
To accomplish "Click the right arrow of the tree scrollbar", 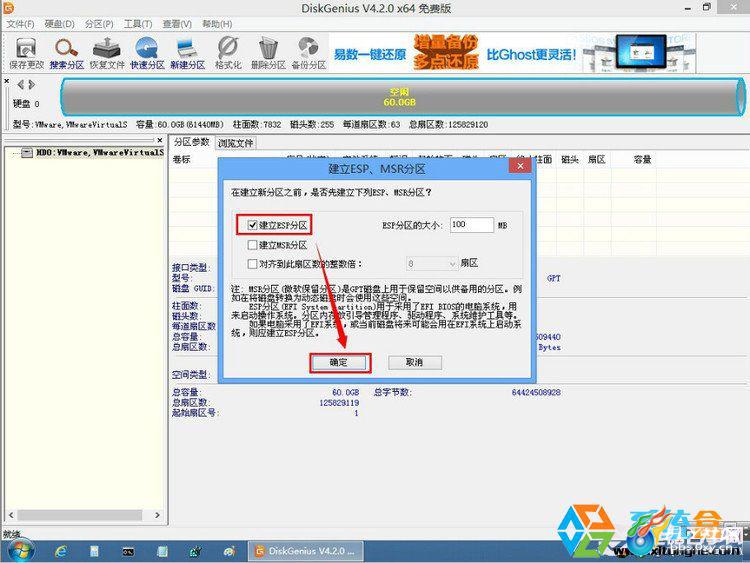I will 157,515.
